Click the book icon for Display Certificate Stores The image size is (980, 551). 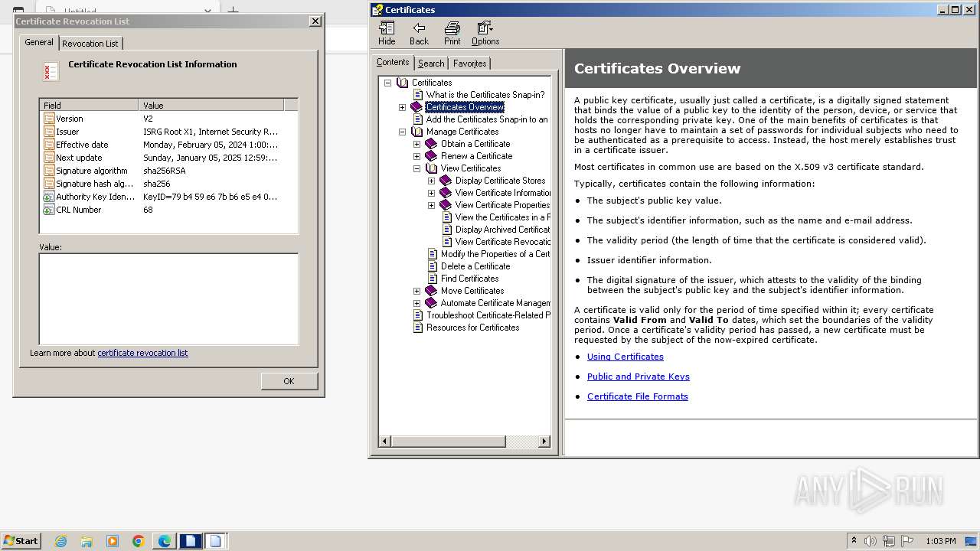click(x=446, y=181)
